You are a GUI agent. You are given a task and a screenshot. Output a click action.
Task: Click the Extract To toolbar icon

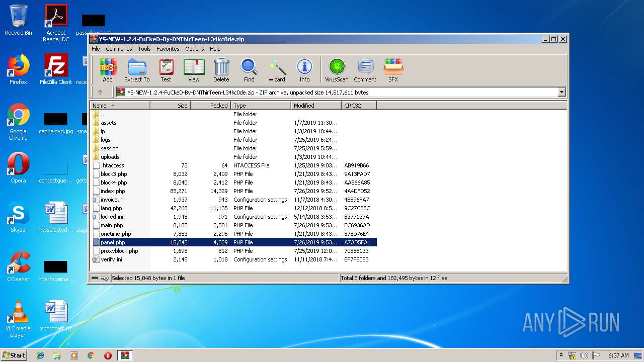coord(137,70)
